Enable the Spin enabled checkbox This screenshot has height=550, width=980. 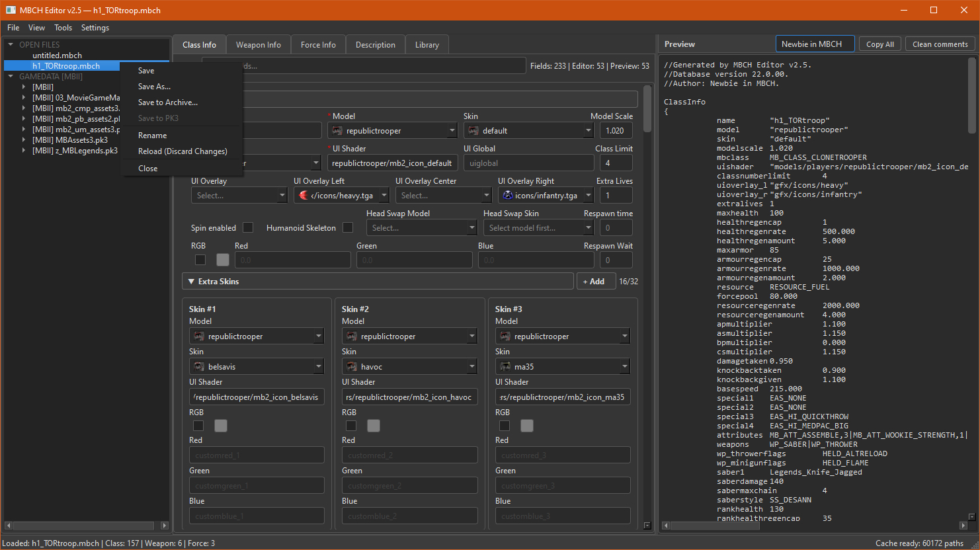(x=248, y=227)
